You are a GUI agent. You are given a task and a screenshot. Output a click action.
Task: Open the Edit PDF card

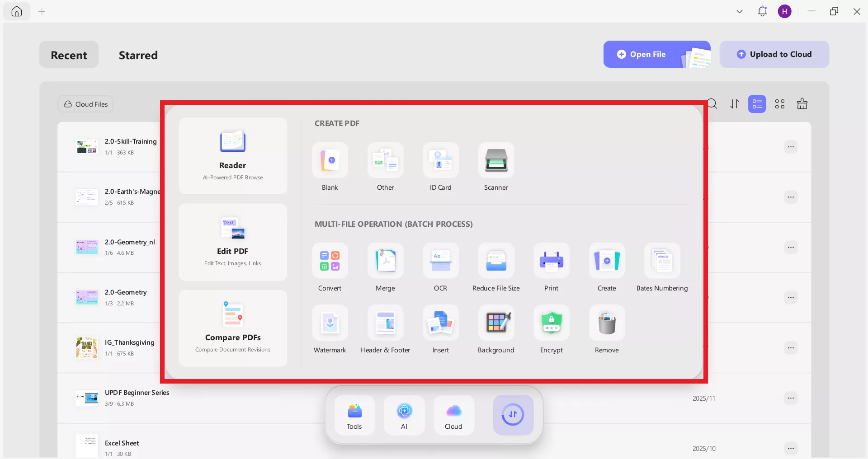pos(232,242)
